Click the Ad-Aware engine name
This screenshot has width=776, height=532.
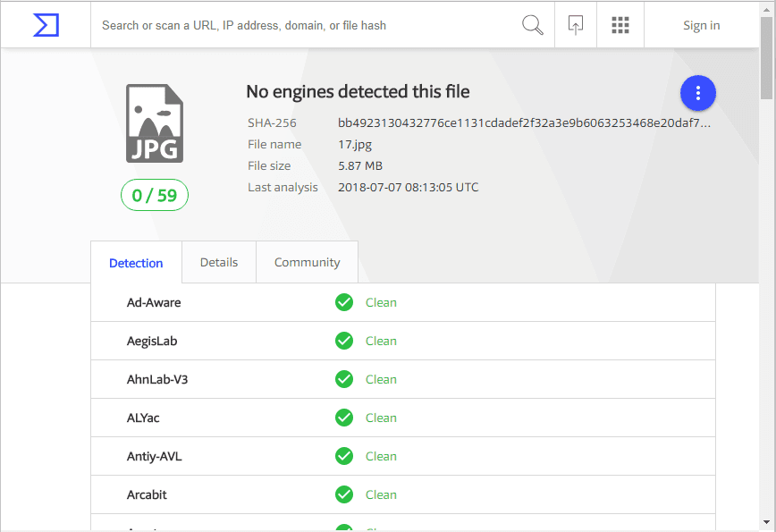[x=154, y=302]
